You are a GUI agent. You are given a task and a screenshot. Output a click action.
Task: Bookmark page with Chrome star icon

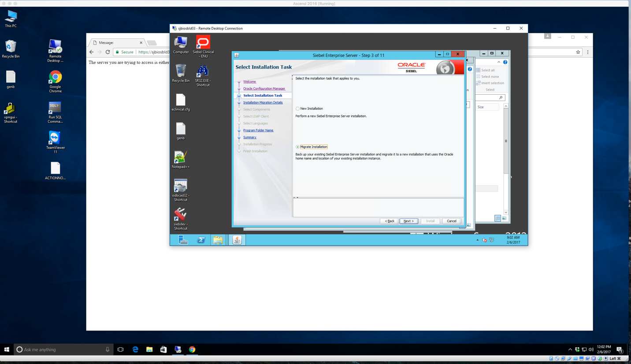click(578, 52)
